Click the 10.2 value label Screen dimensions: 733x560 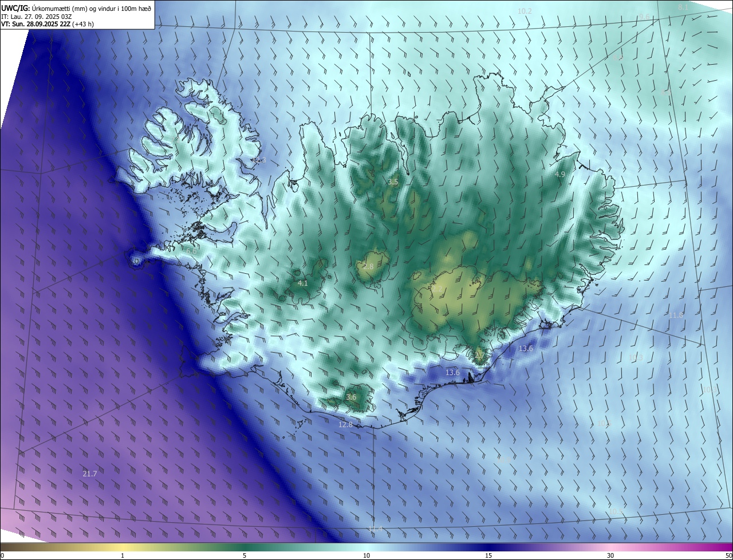pyautogui.click(x=525, y=11)
